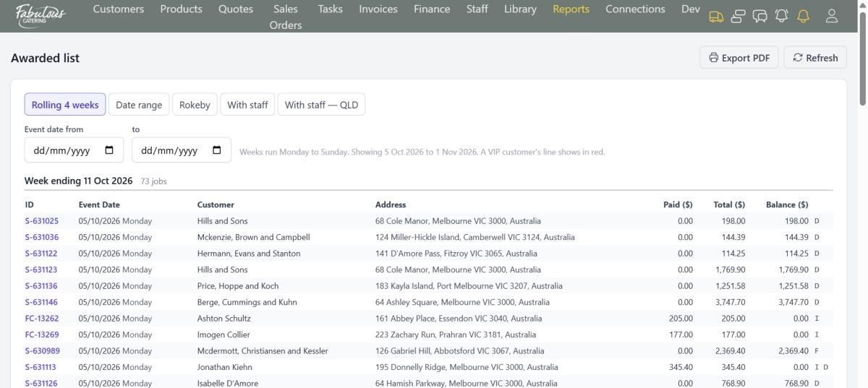Screen dimensions: 868x388
Task: Click the Balance ($) column header
Action: coord(787,204)
